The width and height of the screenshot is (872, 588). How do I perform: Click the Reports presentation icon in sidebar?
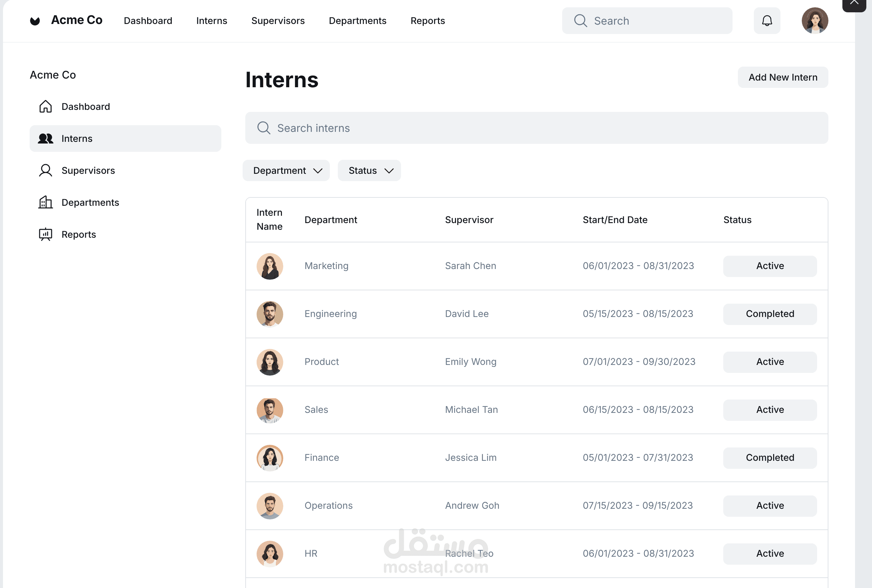[x=45, y=234]
